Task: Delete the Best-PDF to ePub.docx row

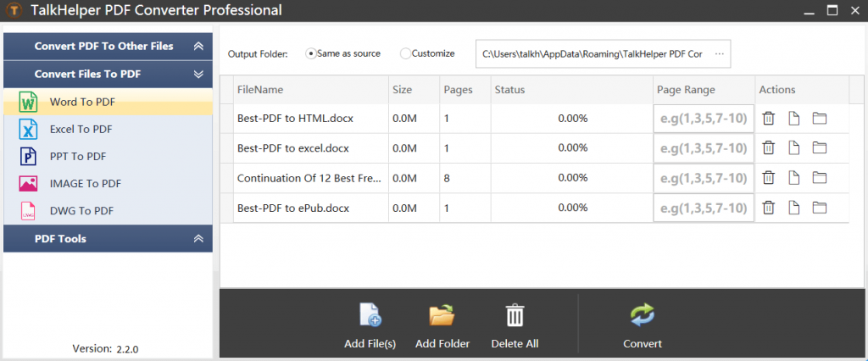Action: pos(768,208)
